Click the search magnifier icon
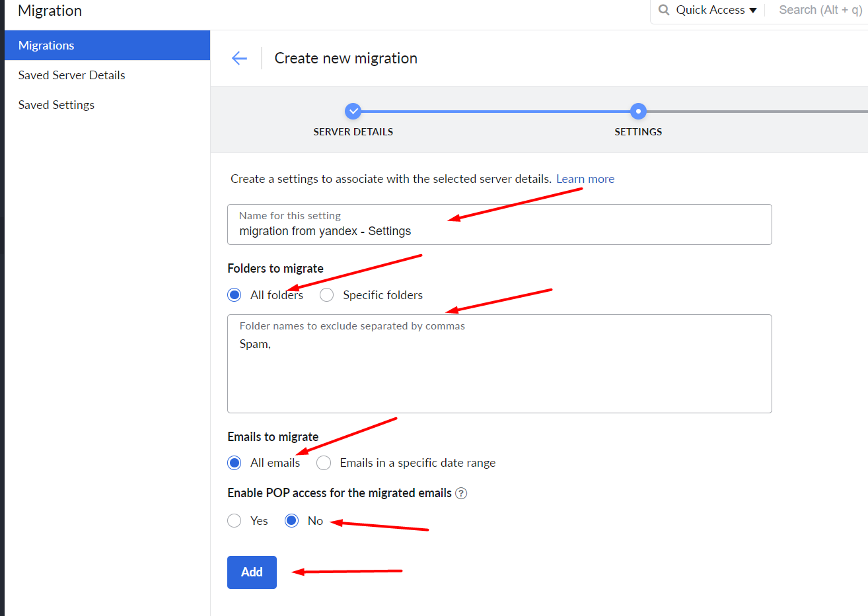Image resolution: width=868 pixels, height=616 pixels. tap(664, 10)
